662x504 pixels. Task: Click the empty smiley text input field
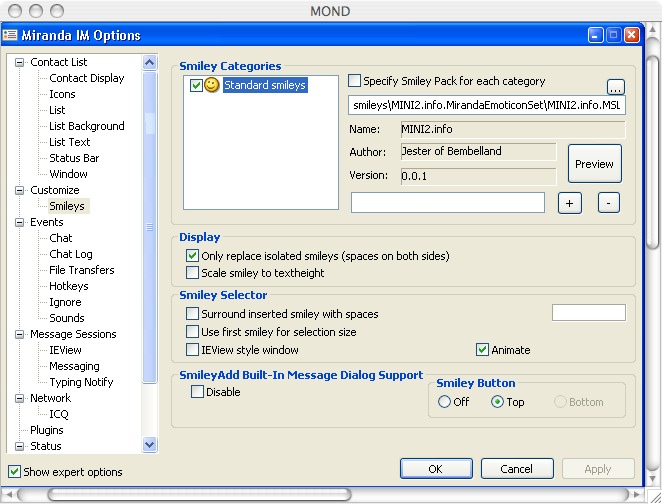coord(448,203)
